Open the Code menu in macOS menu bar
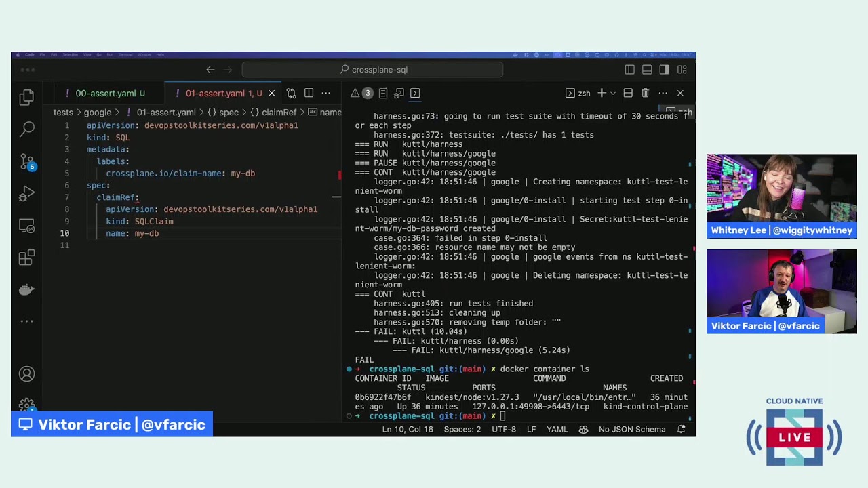 pyautogui.click(x=30, y=54)
